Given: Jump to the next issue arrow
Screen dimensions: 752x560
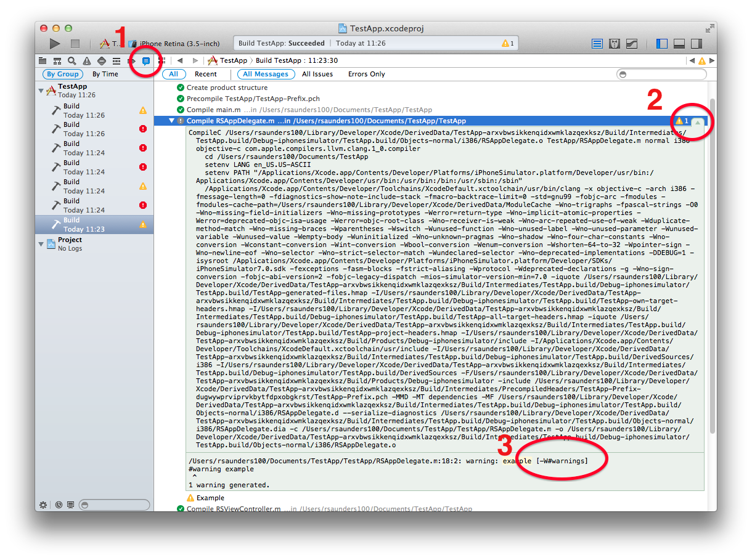Looking at the screenshot, I should [x=713, y=60].
